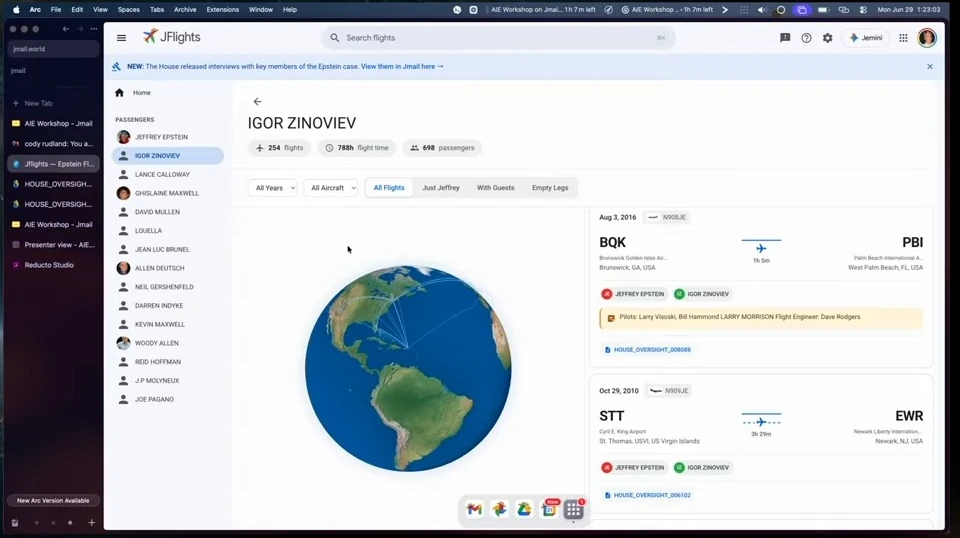
Task: Select passenger Kevin Maxwell
Action: (x=168, y=324)
